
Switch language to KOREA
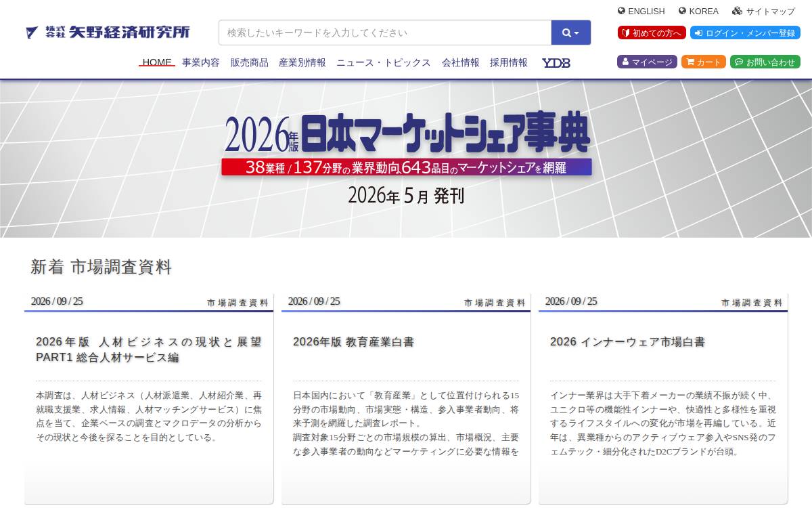pyautogui.click(x=704, y=11)
